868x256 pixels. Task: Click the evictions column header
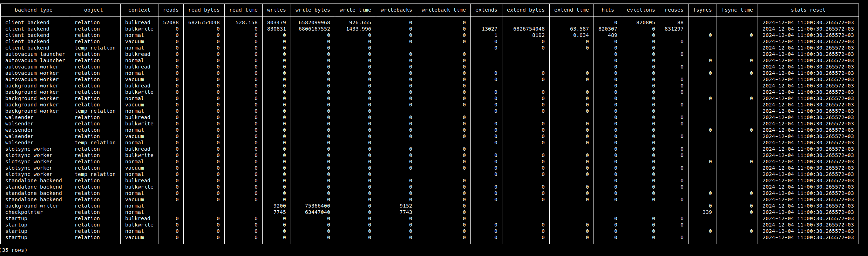click(640, 10)
